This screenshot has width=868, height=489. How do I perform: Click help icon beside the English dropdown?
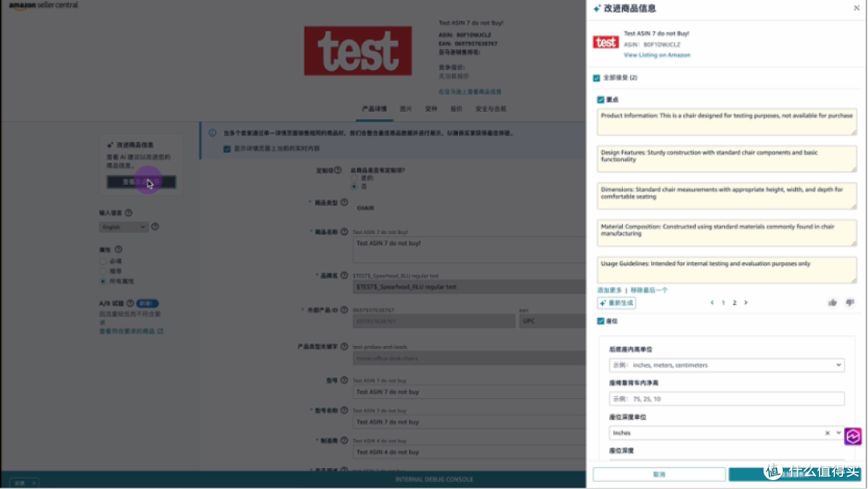[155, 227]
